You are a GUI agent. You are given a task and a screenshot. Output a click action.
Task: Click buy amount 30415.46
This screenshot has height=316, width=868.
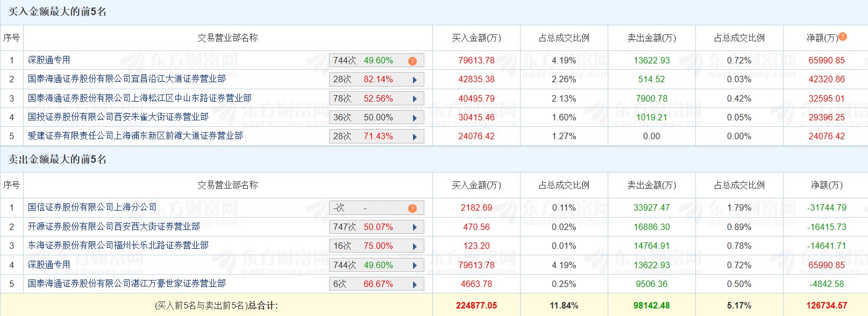pos(476,118)
